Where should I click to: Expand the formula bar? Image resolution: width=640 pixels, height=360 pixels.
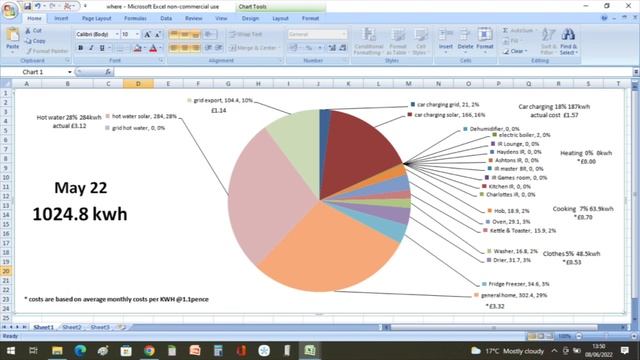click(x=636, y=72)
